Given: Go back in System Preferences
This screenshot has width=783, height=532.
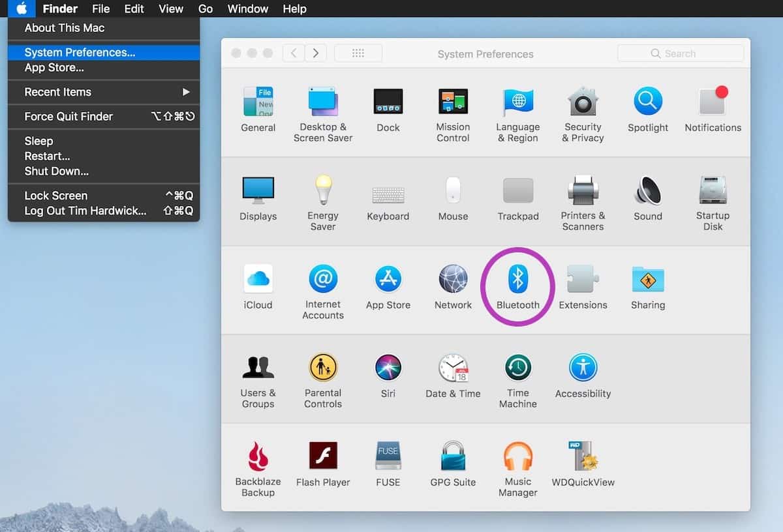Looking at the screenshot, I should click(294, 53).
